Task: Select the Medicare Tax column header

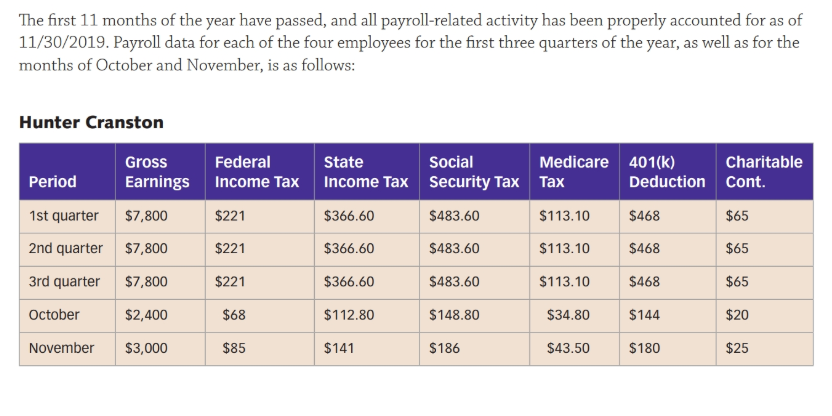Action: [574, 172]
